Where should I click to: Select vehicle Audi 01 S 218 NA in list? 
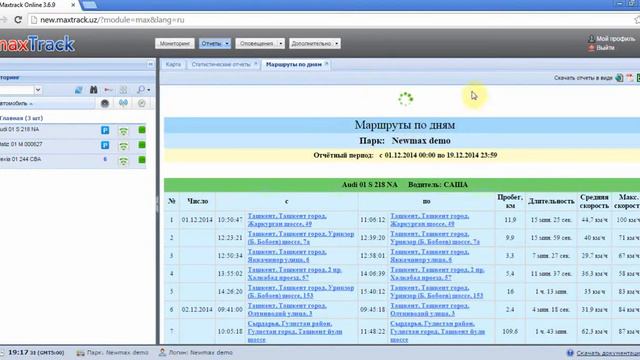20,129
